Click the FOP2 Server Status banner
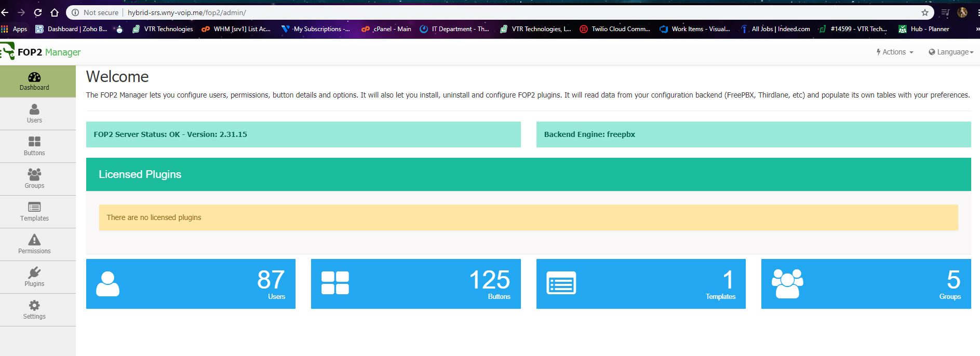Viewport: 980px width, 356px height. click(303, 134)
